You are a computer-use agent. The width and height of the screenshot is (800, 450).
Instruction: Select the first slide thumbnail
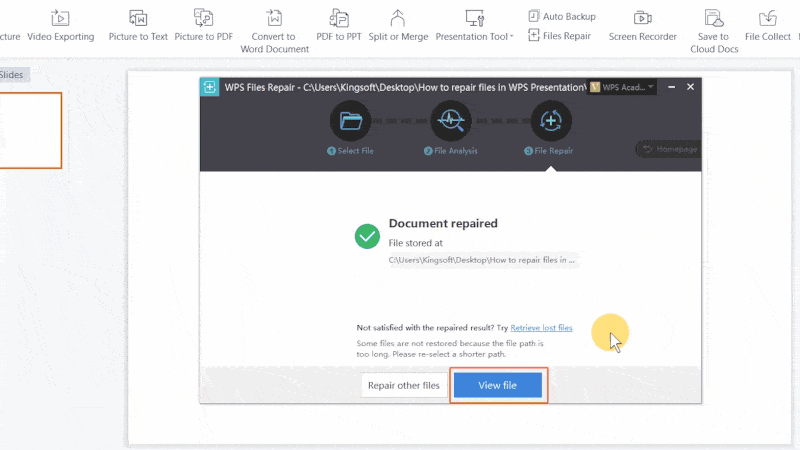tap(30, 131)
